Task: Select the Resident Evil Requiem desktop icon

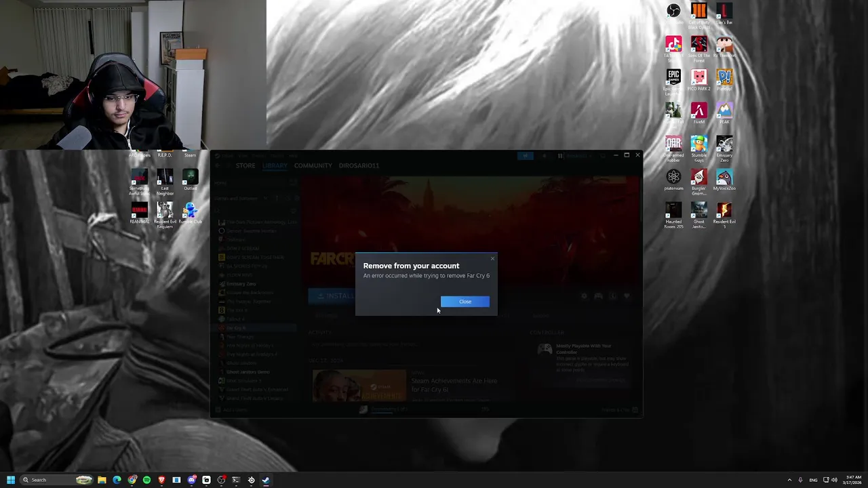Action: pyautogui.click(x=165, y=216)
